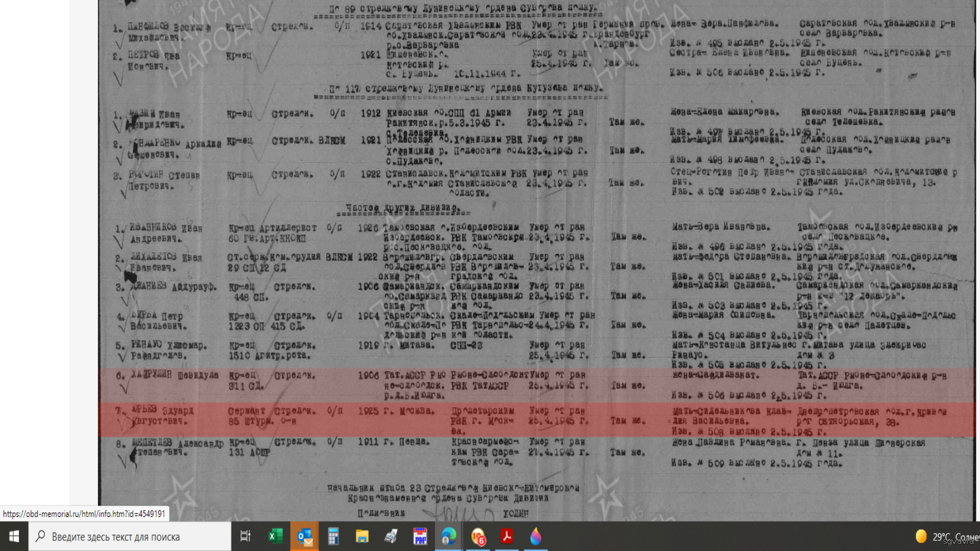Viewport: 980px width, 551px height.
Task: Click the magnifier icon in taskbar search
Action: (x=40, y=536)
